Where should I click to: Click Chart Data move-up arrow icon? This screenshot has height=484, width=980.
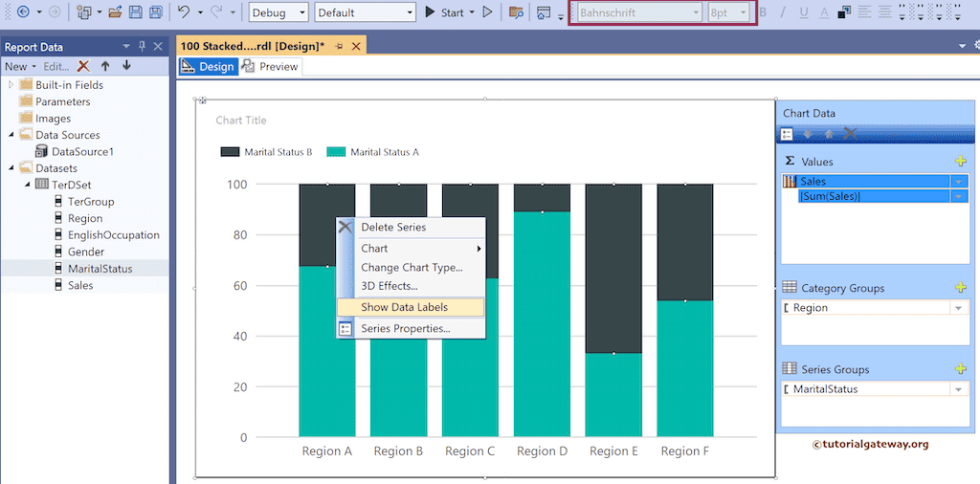[x=829, y=134]
